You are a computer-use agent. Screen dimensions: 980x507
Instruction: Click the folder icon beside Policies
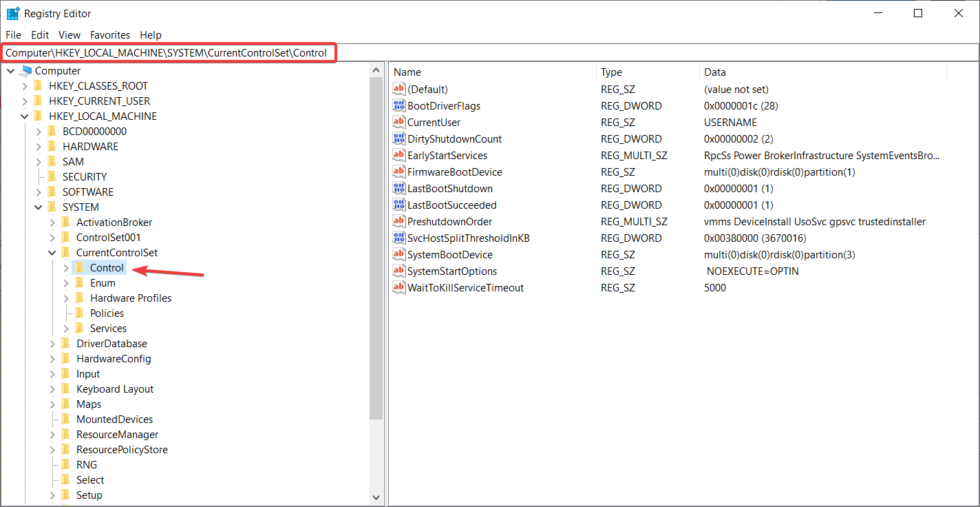(81, 313)
